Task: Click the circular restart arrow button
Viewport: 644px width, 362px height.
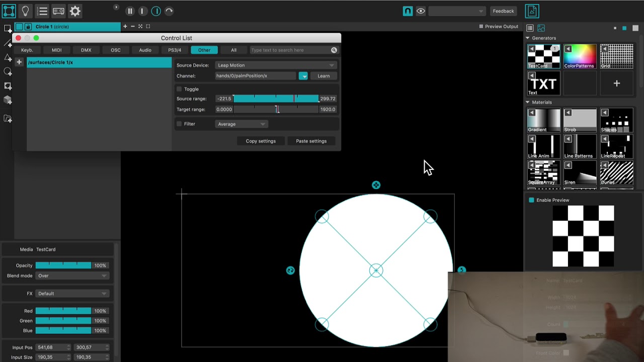Action: 169,11
